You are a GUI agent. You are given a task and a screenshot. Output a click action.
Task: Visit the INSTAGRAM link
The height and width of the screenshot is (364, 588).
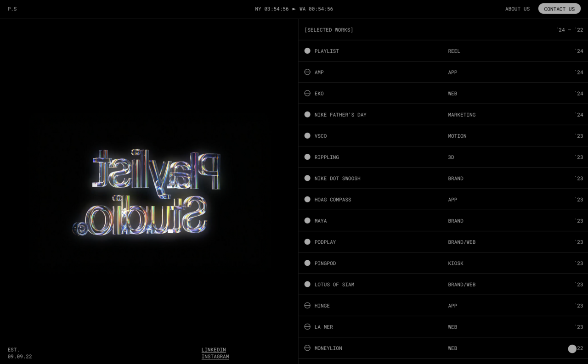(x=215, y=357)
